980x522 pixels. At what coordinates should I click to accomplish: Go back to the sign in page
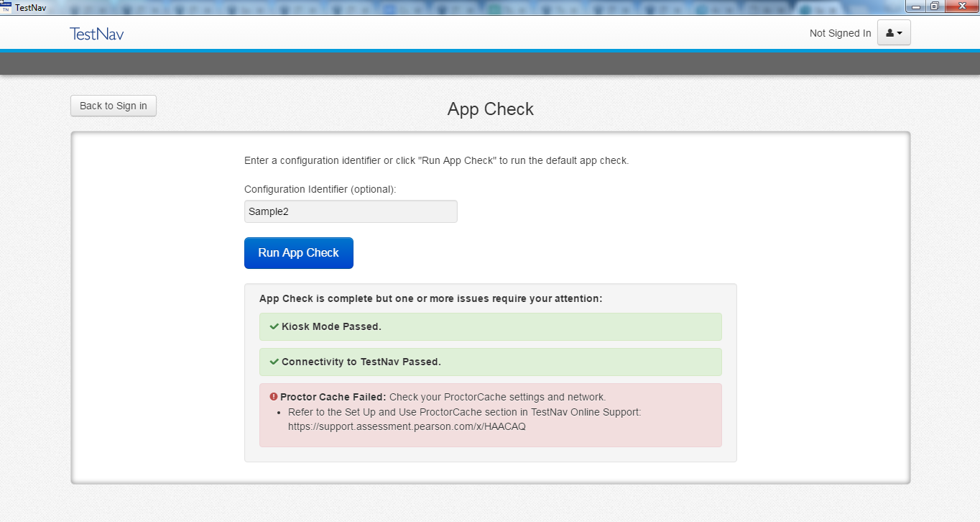pyautogui.click(x=113, y=106)
